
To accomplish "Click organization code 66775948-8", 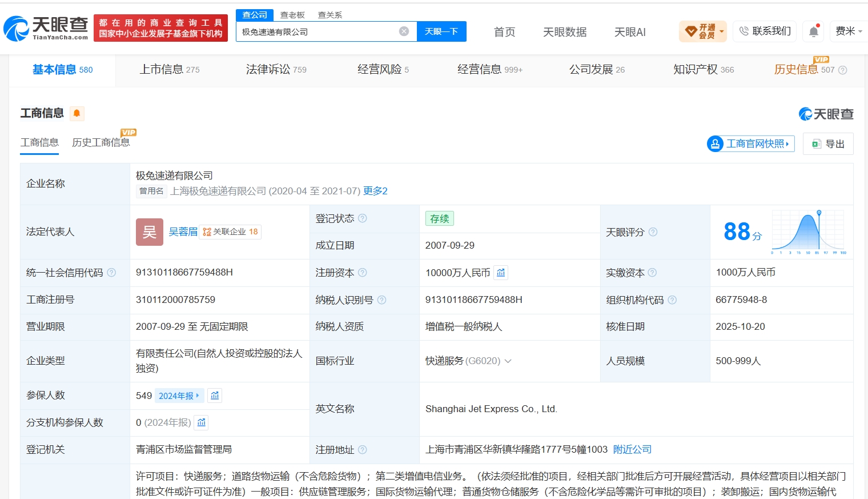I will tap(741, 300).
